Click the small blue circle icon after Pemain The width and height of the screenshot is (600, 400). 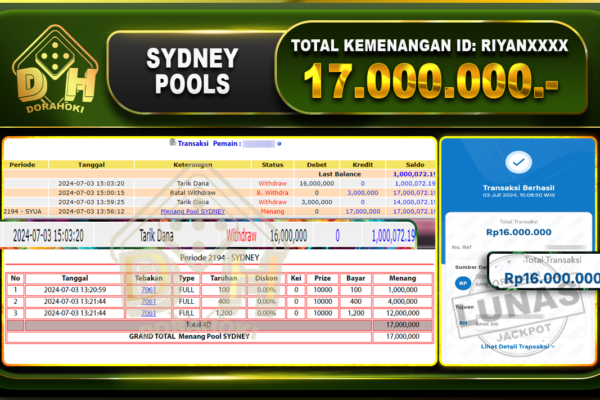(x=279, y=144)
